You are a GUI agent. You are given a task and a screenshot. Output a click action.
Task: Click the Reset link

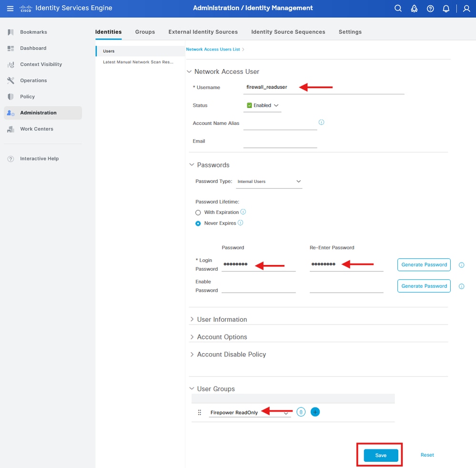click(x=427, y=455)
